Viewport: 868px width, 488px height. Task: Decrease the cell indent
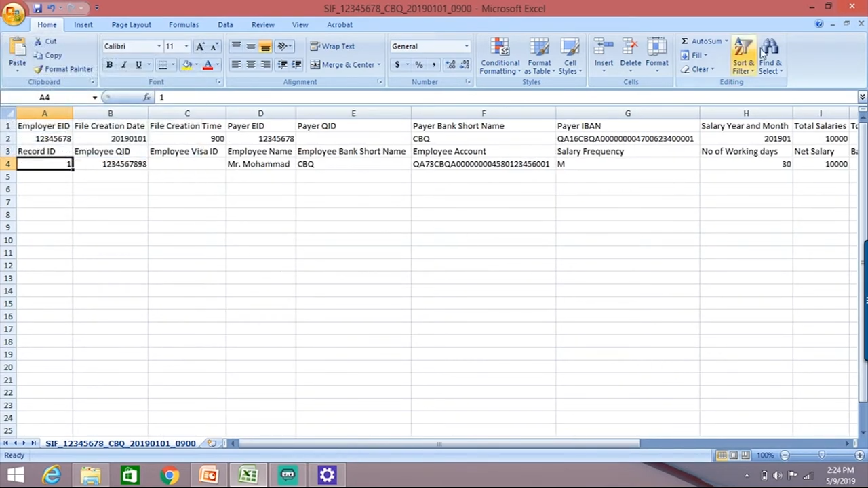click(x=282, y=64)
